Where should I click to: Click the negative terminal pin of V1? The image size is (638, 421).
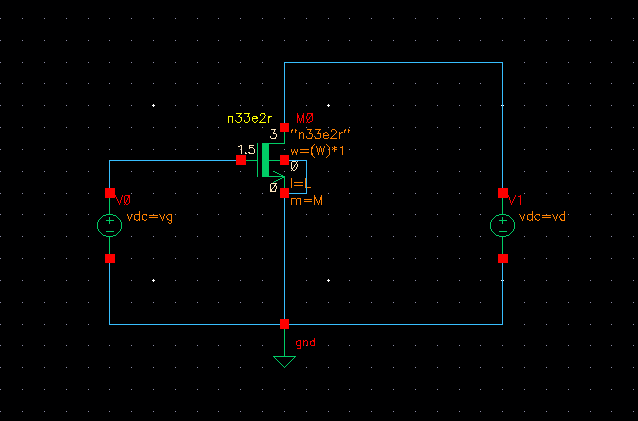point(503,258)
